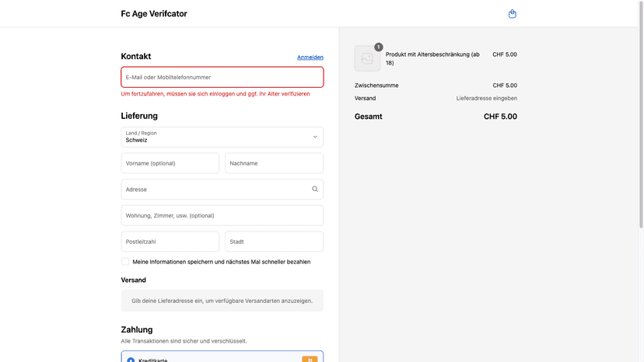Click the product name with age restriction
This screenshot has width=644, height=362.
tap(432, 58)
